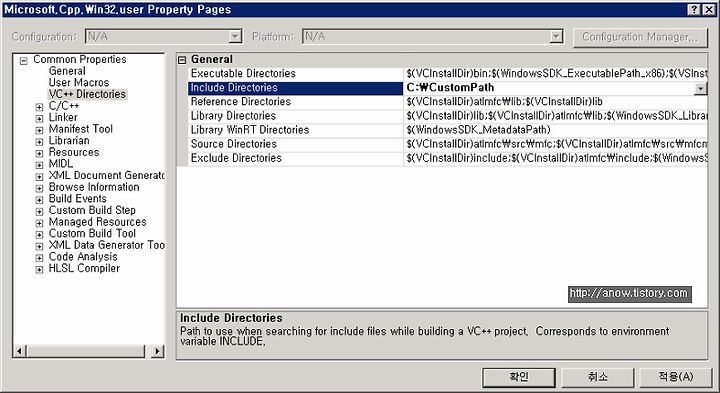Expand the Librarian tree node
This screenshot has width=720, height=393.
click(39, 142)
